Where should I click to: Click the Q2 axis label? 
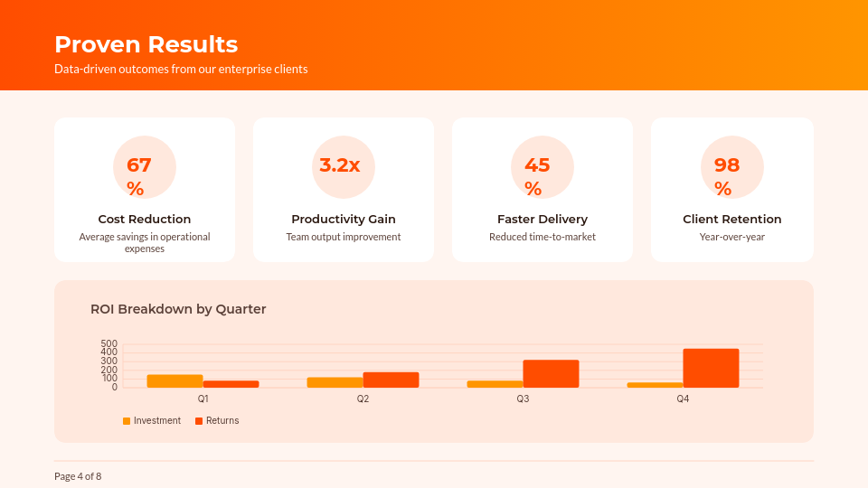point(363,399)
